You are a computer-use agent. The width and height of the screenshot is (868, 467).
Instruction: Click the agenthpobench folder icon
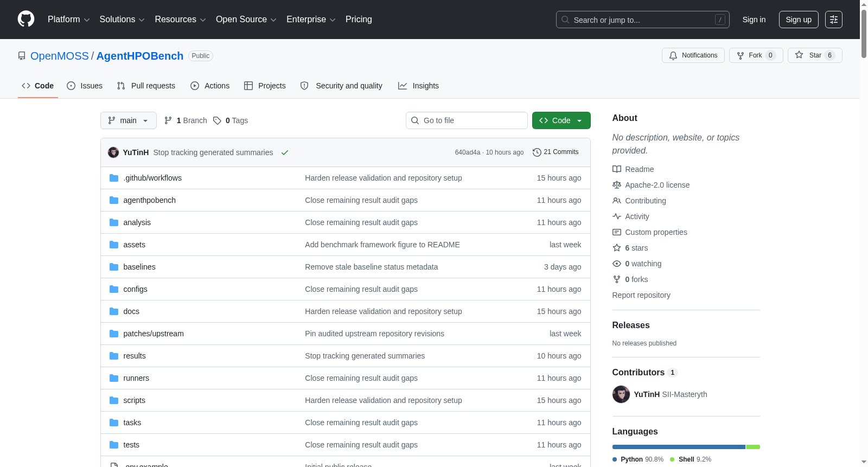114,200
